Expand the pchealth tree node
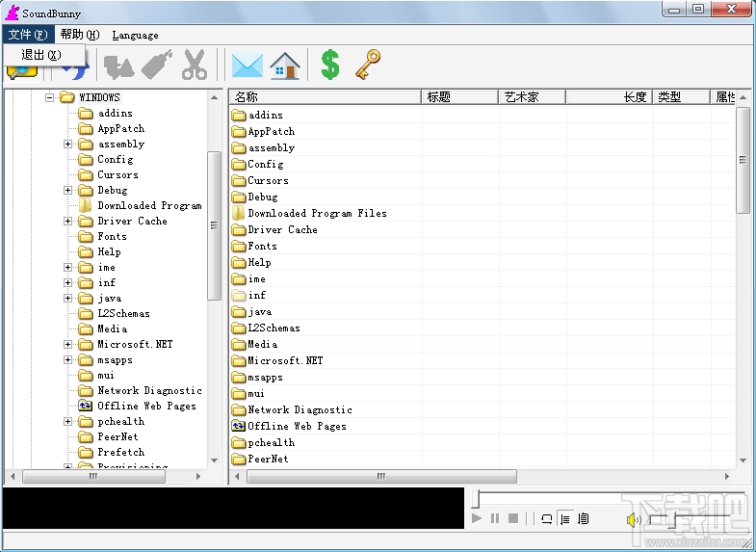The image size is (756, 552). pyautogui.click(x=67, y=421)
